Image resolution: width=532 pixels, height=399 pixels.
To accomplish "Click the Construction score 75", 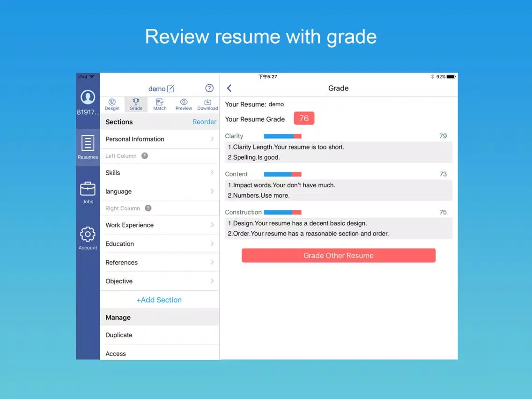I will click(443, 212).
